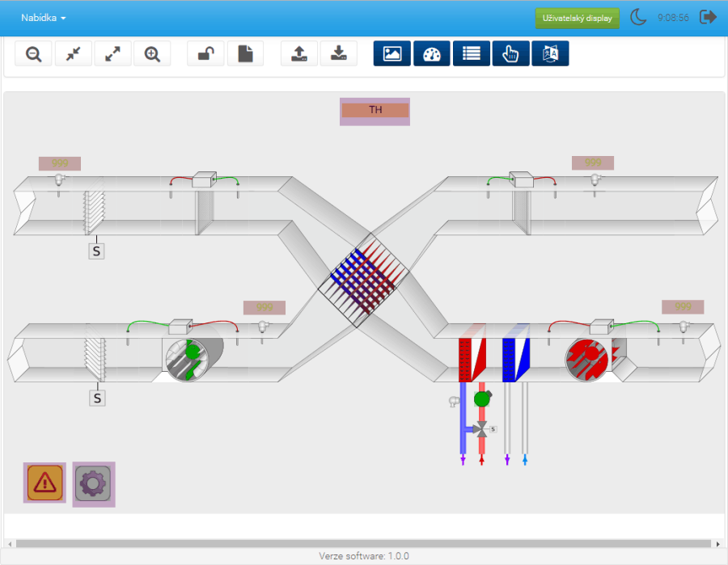This screenshot has height=565, width=728.
Task: Click the 999 value above upper-left duct
Action: tap(60, 163)
